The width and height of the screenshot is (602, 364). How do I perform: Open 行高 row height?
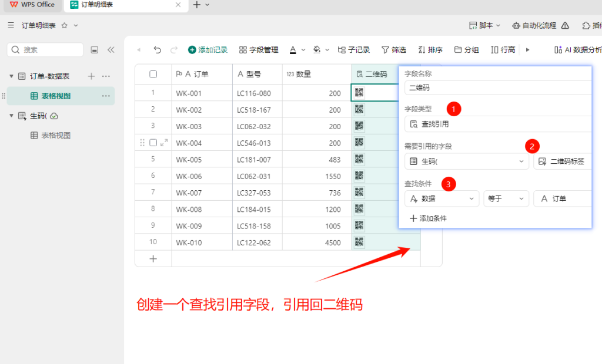coord(503,50)
